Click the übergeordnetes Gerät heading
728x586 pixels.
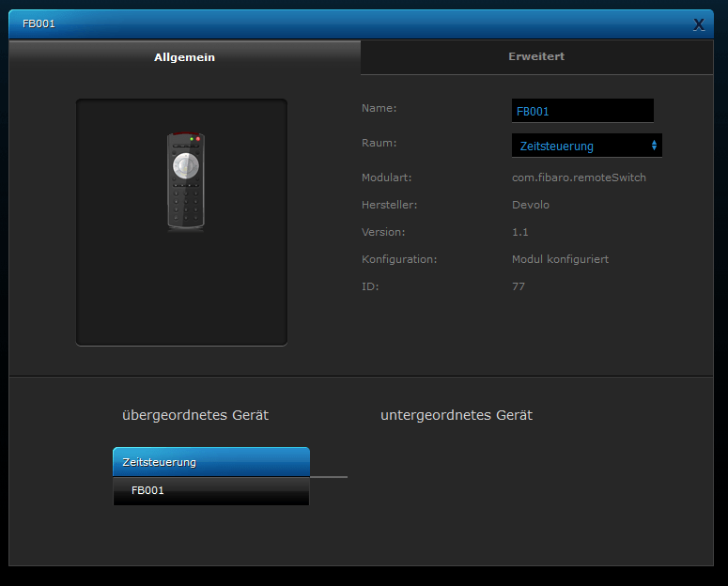[x=195, y=415]
